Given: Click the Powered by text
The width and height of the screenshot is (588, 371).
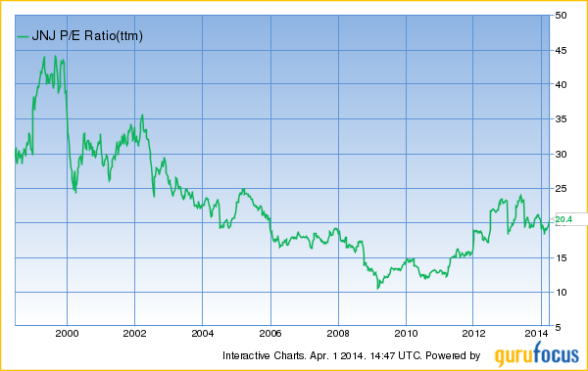Looking at the screenshot, I should coord(453,355).
